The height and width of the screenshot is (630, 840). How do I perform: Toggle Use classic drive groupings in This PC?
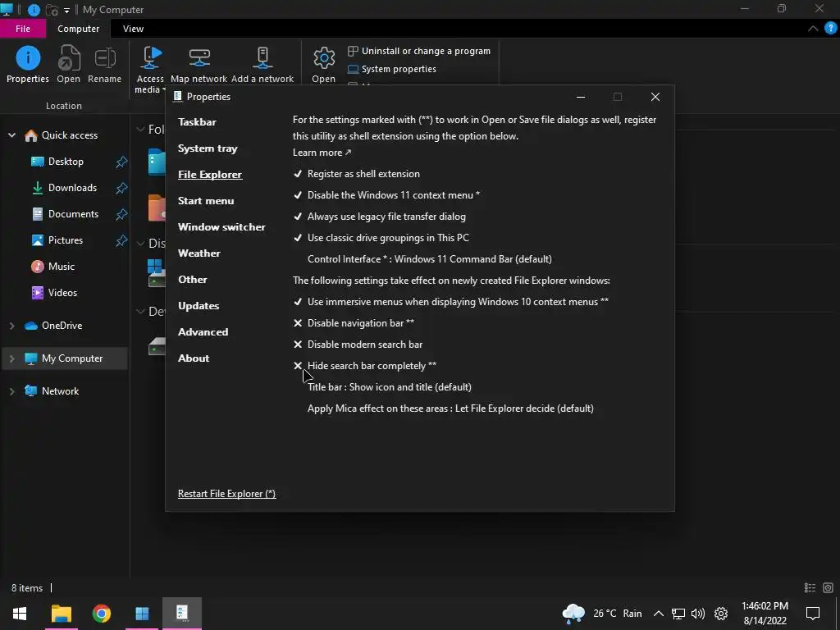[x=381, y=237]
